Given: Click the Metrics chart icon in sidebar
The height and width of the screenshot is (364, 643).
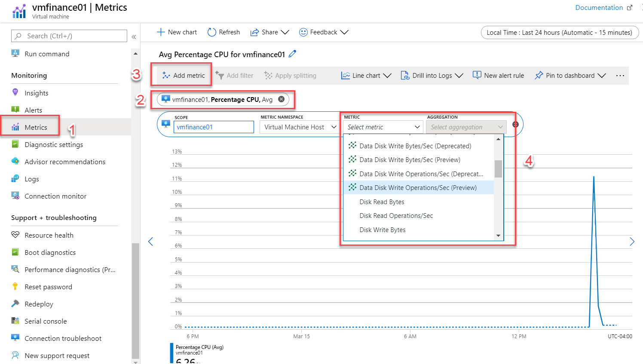Looking at the screenshot, I should 15,127.
